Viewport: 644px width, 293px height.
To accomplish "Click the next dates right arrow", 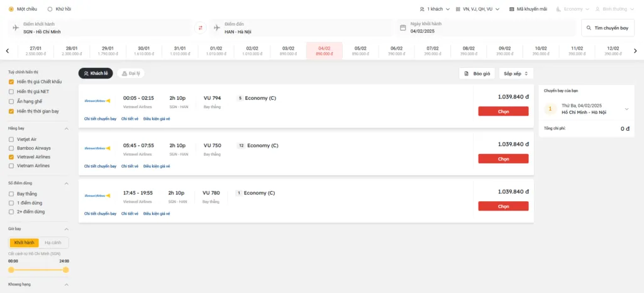I will (x=636, y=51).
